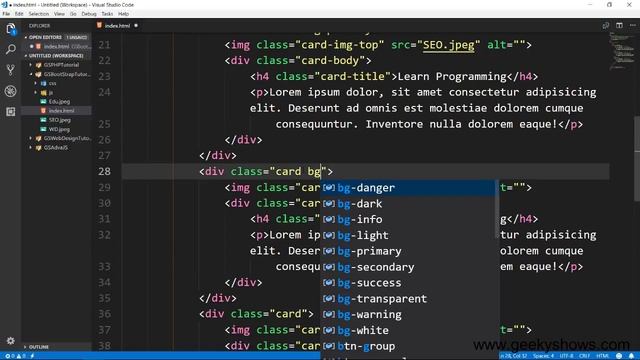640x360 pixels.
Task: Open the Explorer view in activity bar
Action: click(11, 29)
